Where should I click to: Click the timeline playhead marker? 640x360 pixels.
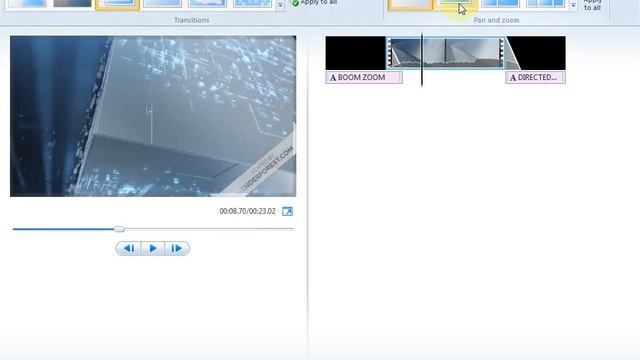pos(422,60)
